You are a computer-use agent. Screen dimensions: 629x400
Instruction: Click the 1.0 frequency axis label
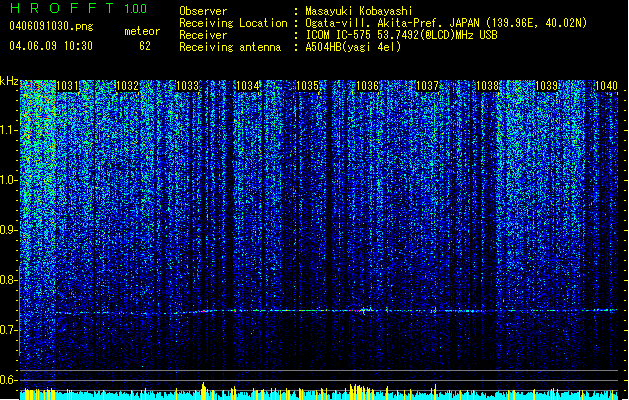click(9, 181)
